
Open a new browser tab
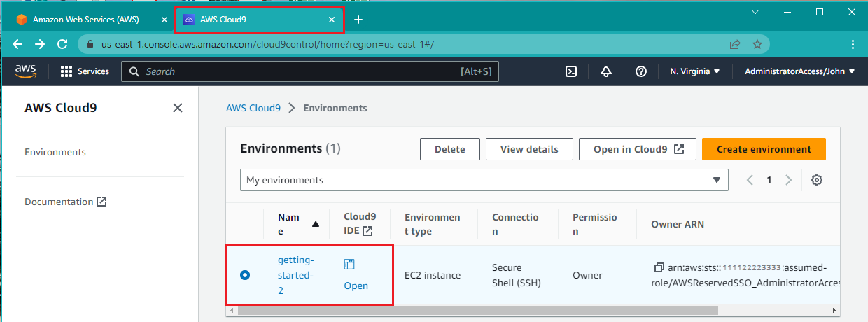[358, 20]
